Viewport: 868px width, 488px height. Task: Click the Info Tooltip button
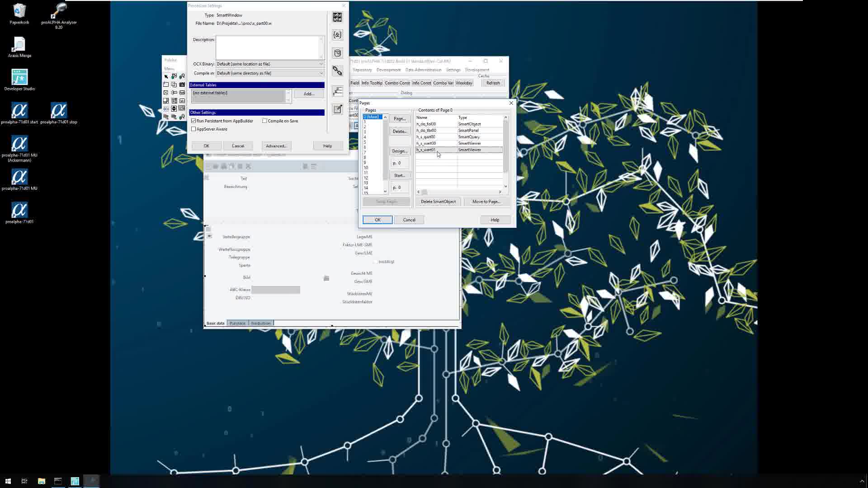[x=372, y=83]
